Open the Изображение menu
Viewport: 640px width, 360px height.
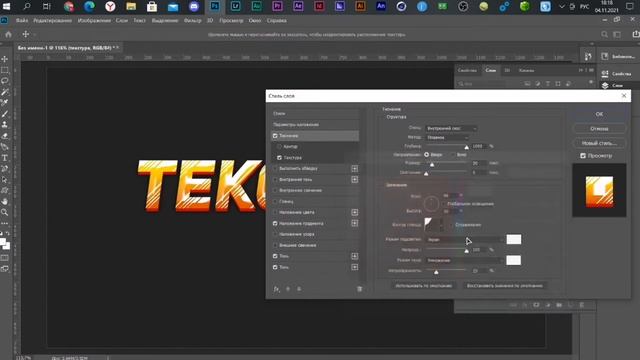pos(94,20)
